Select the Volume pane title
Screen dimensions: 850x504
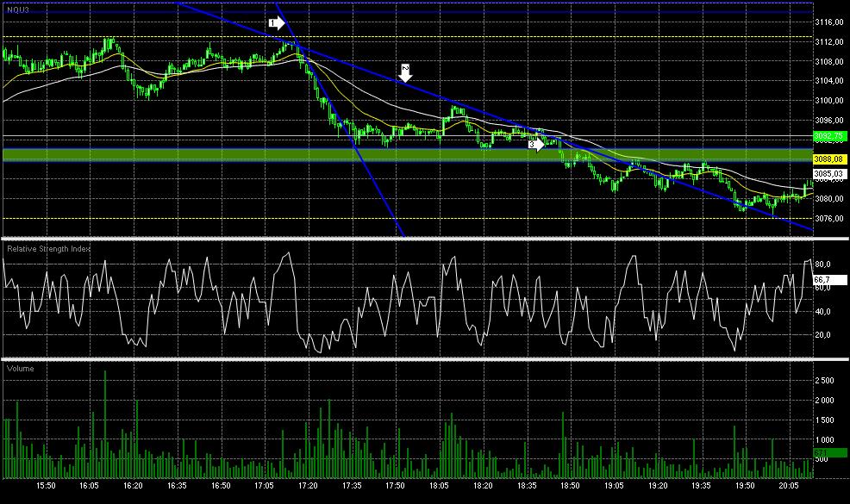point(20,369)
